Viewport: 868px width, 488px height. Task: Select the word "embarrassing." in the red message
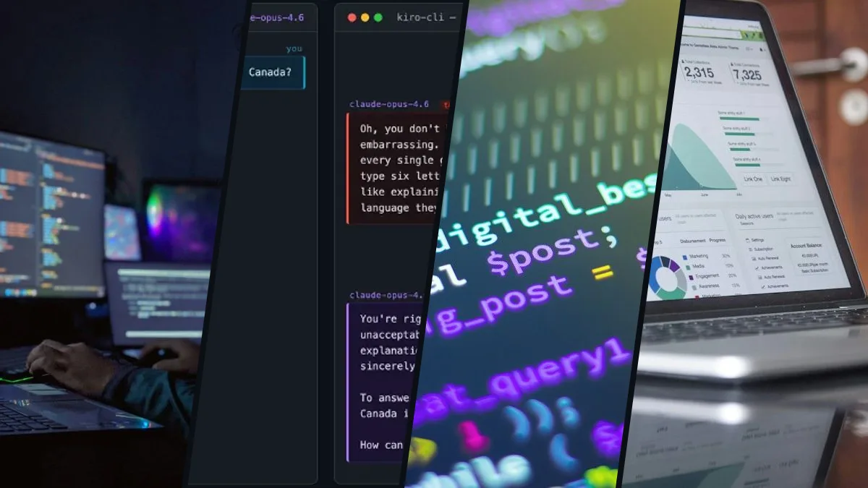399,145
